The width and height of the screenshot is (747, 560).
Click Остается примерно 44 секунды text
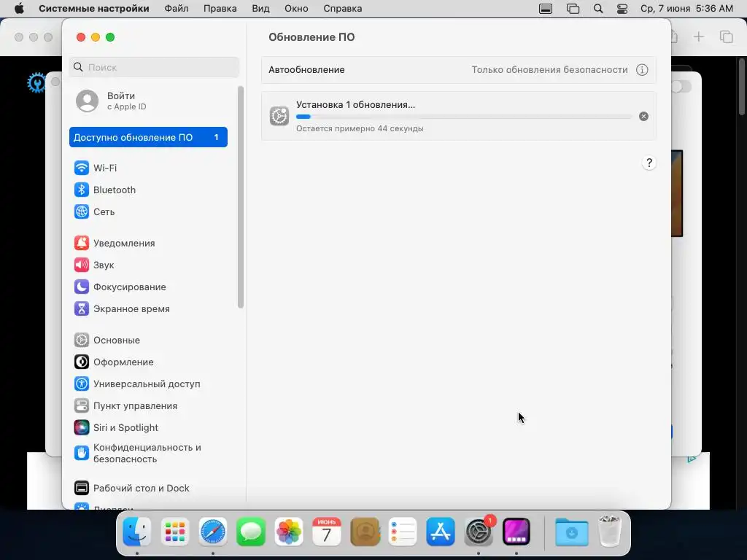click(360, 128)
